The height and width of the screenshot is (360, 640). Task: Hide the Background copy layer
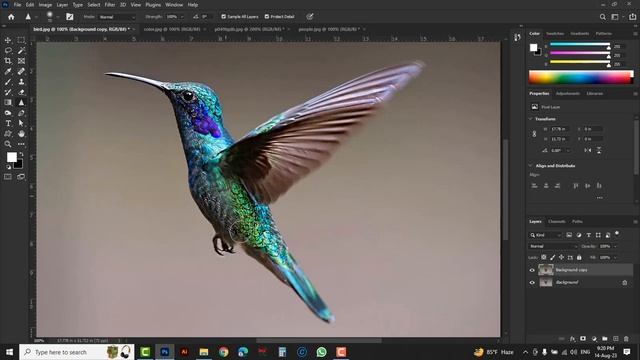pos(532,270)
